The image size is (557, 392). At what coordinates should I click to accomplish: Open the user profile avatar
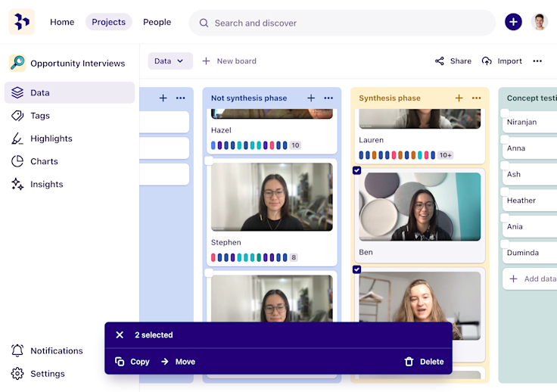click(x=540, y=22)
